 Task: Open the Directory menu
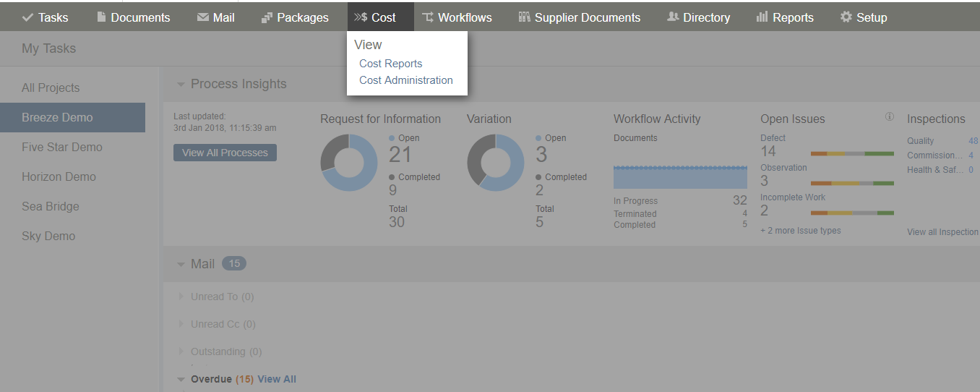698,17
